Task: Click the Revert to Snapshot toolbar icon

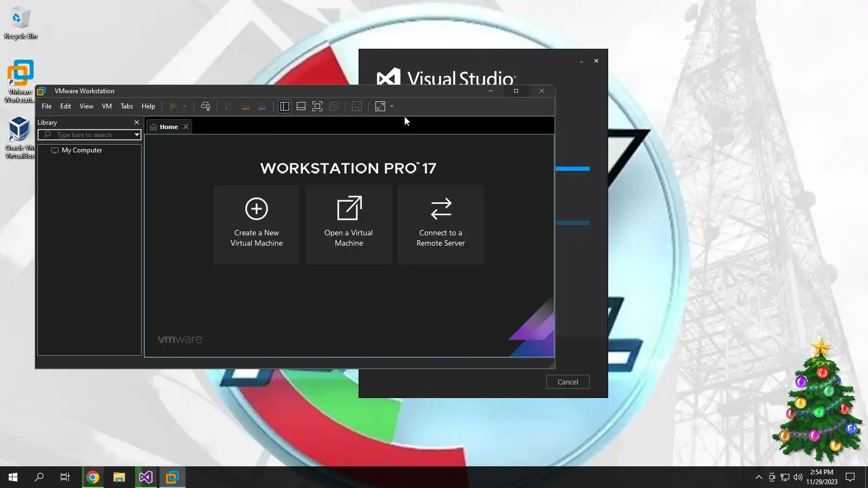Action: (245, 106)
